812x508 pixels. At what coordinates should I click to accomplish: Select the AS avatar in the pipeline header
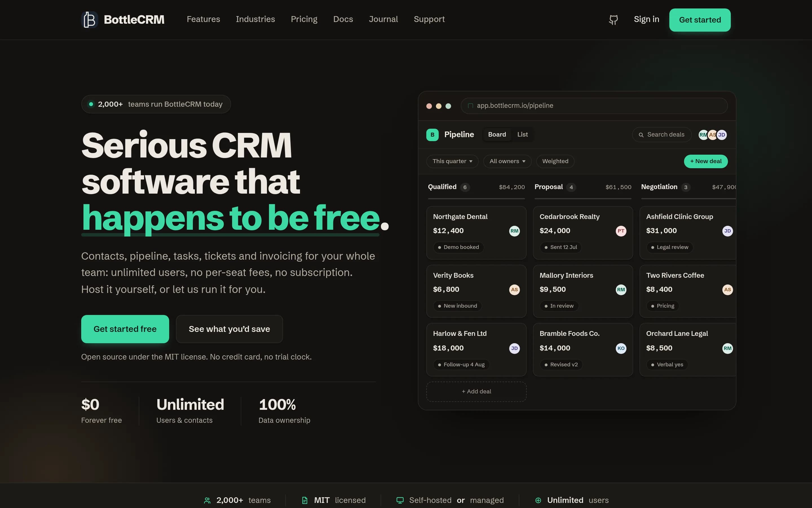click(x=712, y=135)
